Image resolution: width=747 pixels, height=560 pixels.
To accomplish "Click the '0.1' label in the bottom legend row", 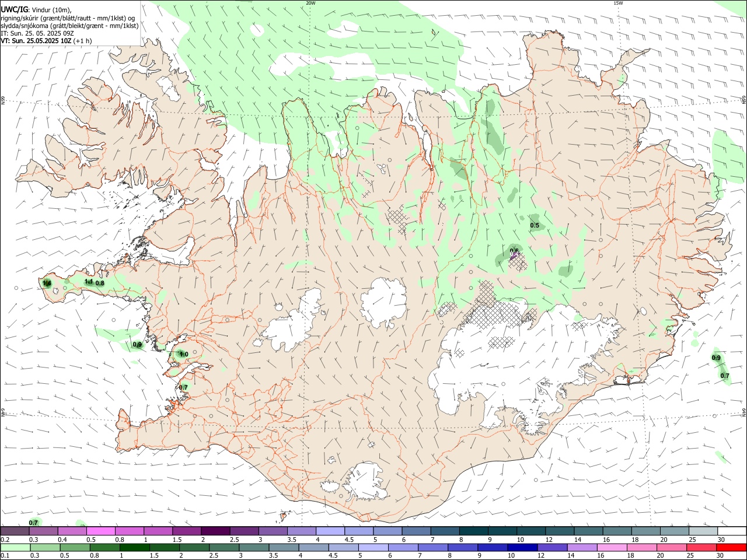I will pyautogui.click(x=5, y=555).
